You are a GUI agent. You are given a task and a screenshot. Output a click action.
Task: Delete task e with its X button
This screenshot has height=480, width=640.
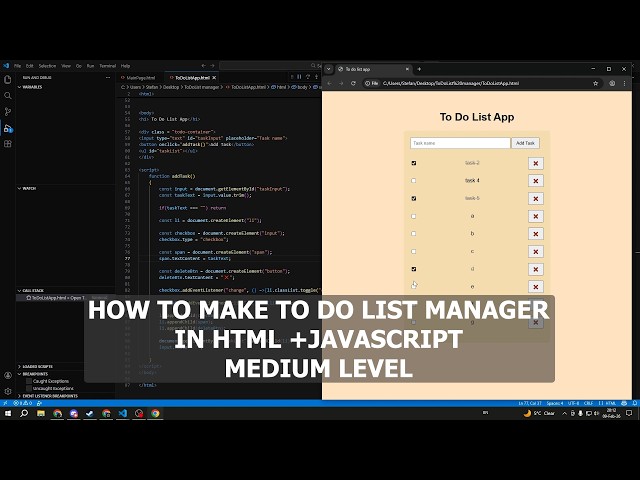pyautogui.click(x=536, y=287)
